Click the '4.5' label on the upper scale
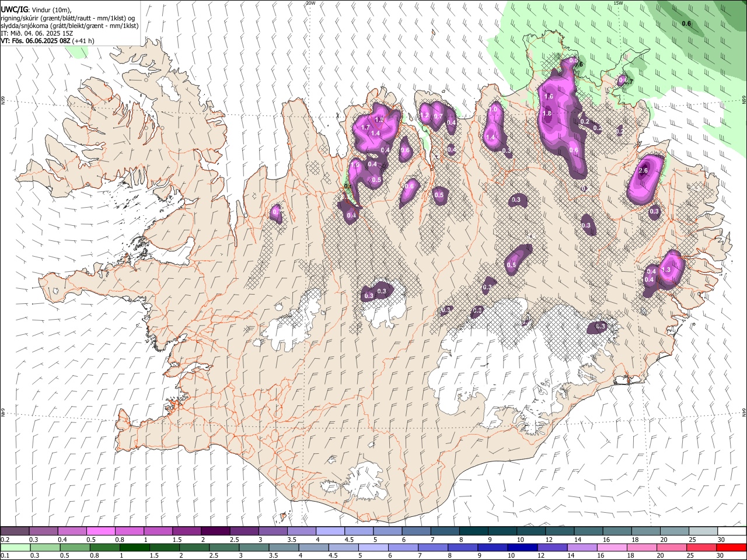 point(349,540)
